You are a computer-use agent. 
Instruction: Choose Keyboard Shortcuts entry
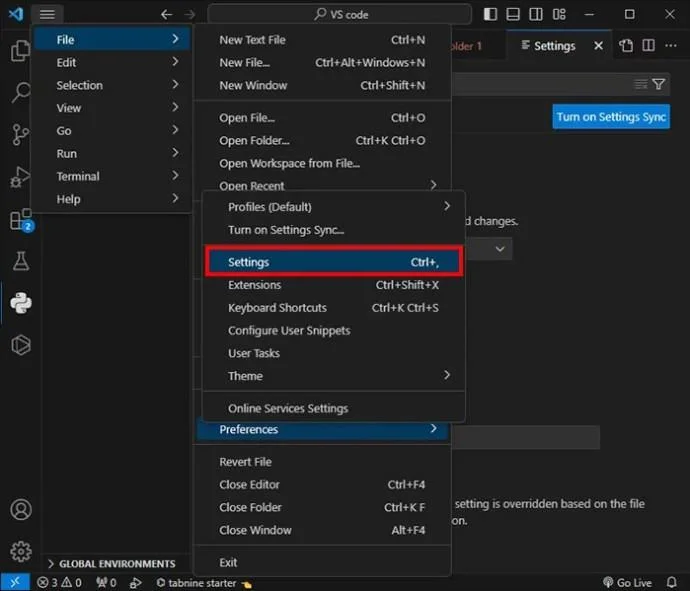tap(334, 308)
